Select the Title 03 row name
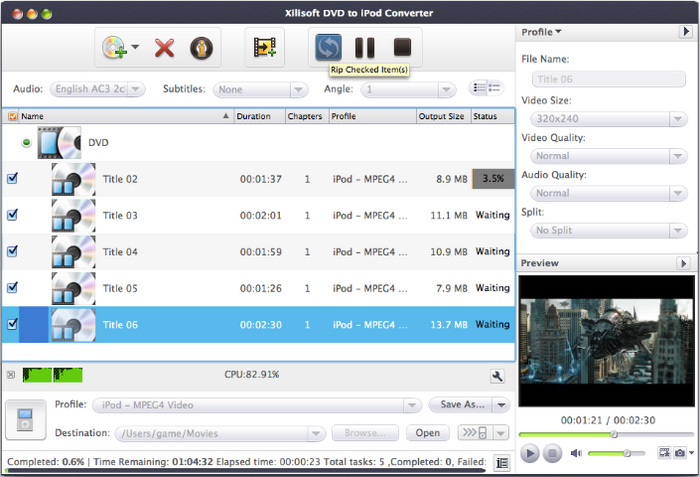Image resolution: width=700 pixels, height=477 pixels. tap(120, 216)
